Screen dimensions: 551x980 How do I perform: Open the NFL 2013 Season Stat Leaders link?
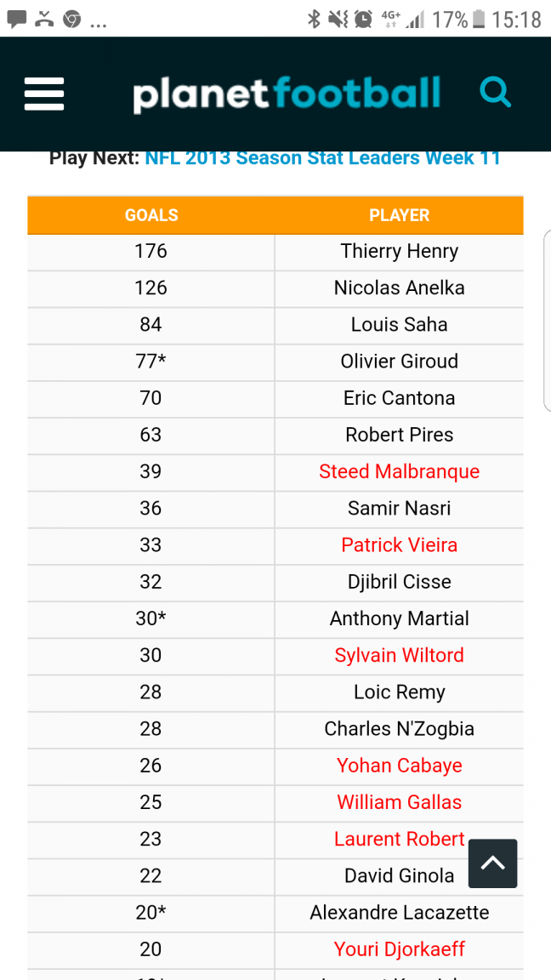click(322, 158)
